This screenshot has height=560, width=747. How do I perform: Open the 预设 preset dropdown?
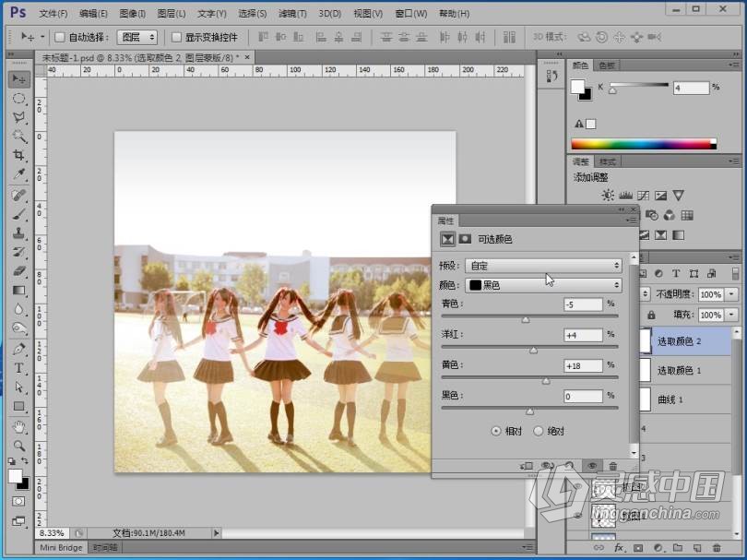[x=543, y=266]
